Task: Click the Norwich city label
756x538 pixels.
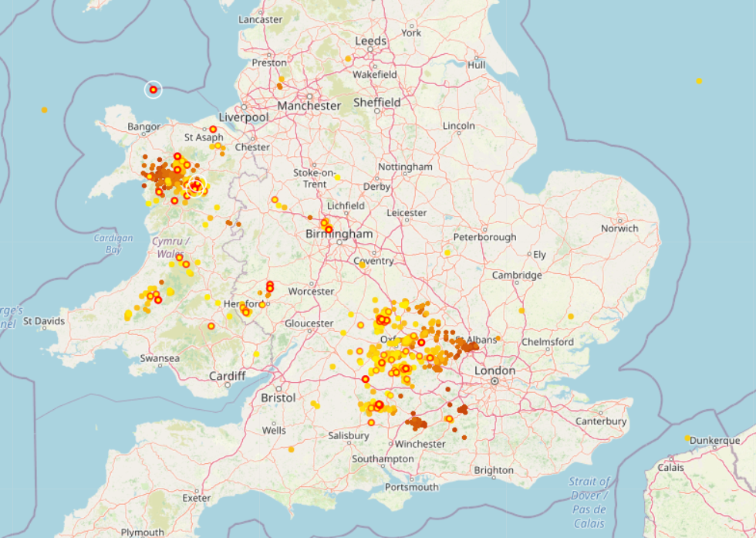Action: 620,228
